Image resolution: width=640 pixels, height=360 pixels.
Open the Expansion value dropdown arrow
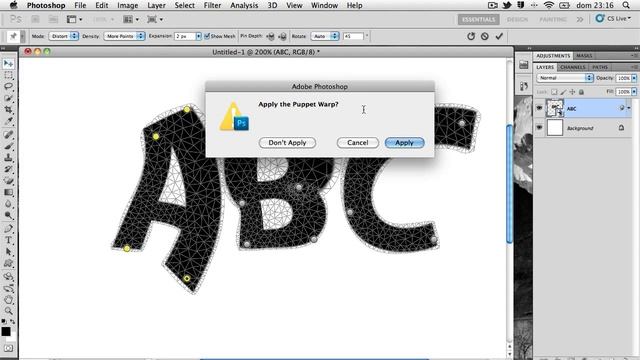[198, 36]
